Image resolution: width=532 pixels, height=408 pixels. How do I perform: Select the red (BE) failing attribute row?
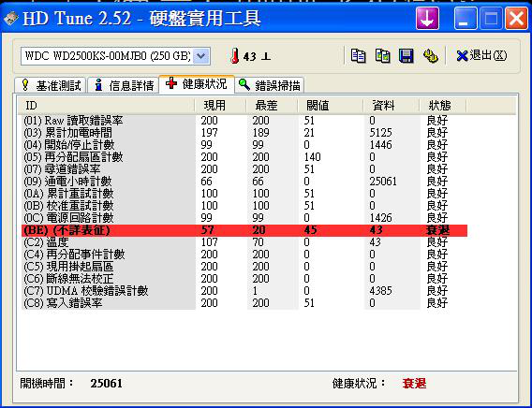pyautogui.click(x=244, y=230)
